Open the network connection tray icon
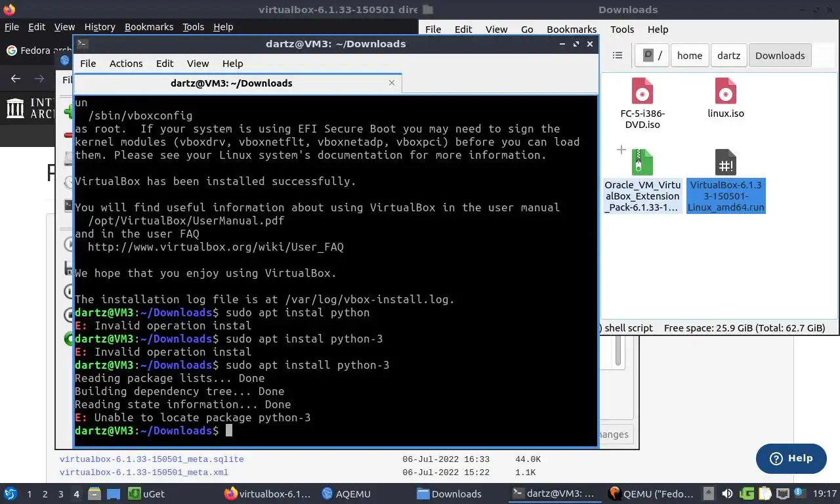840x504 pixels. (782, 493)
